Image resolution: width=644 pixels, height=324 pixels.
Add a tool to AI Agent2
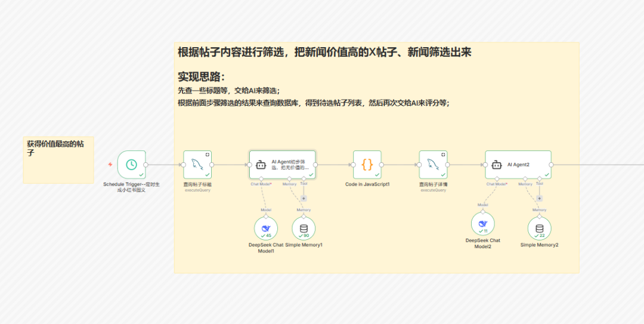point(540,198)
